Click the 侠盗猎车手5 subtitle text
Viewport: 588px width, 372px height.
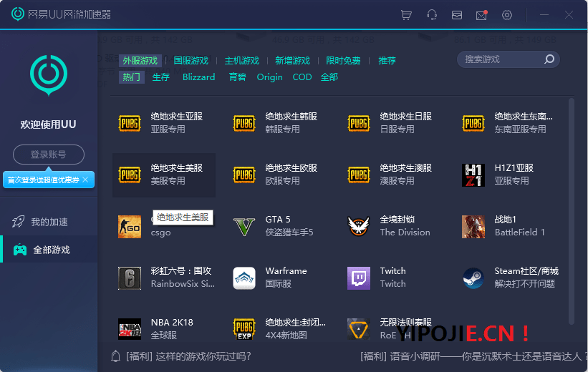point(289,232)
